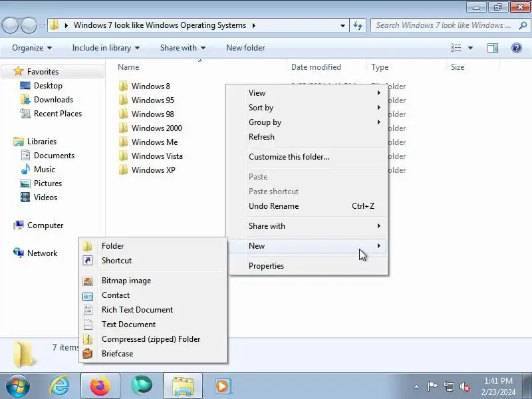Open Documents library in navigation pane

(54, 156)
